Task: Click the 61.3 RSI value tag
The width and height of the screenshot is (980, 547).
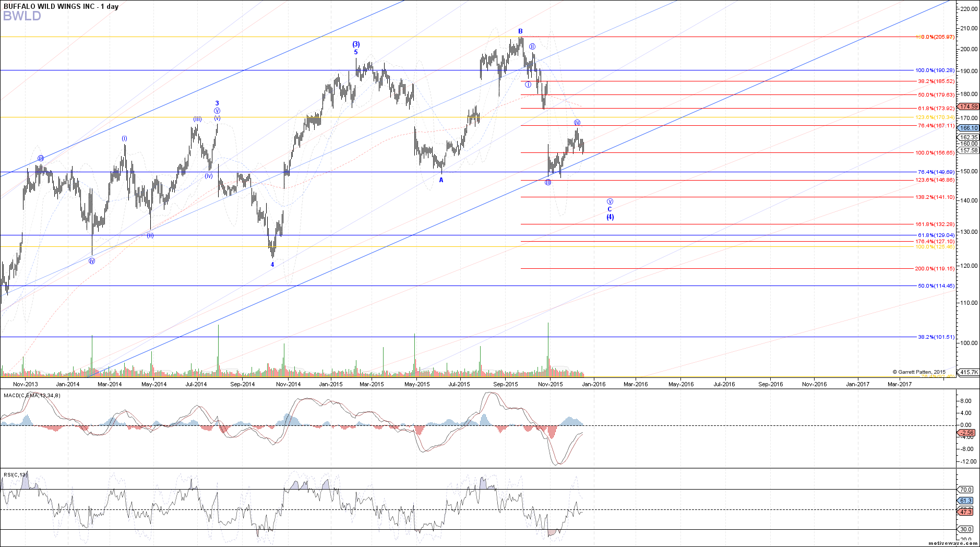Action: (966, 501)
